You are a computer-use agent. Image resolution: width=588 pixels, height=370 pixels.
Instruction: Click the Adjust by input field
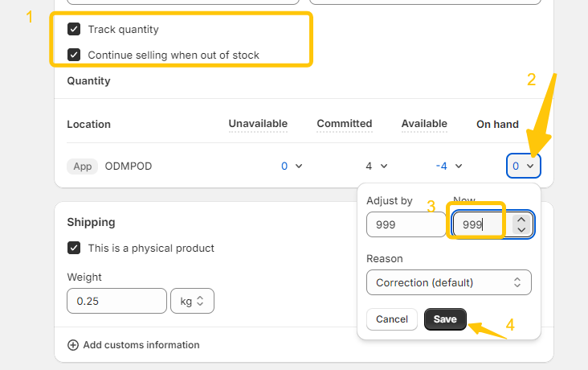(405, 225)
